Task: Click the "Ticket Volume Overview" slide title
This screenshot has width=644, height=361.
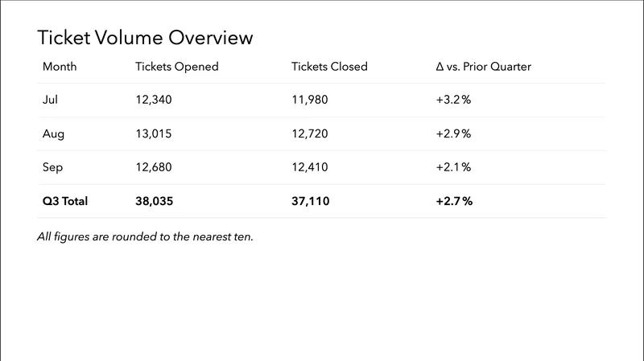Action: [145, 38]
